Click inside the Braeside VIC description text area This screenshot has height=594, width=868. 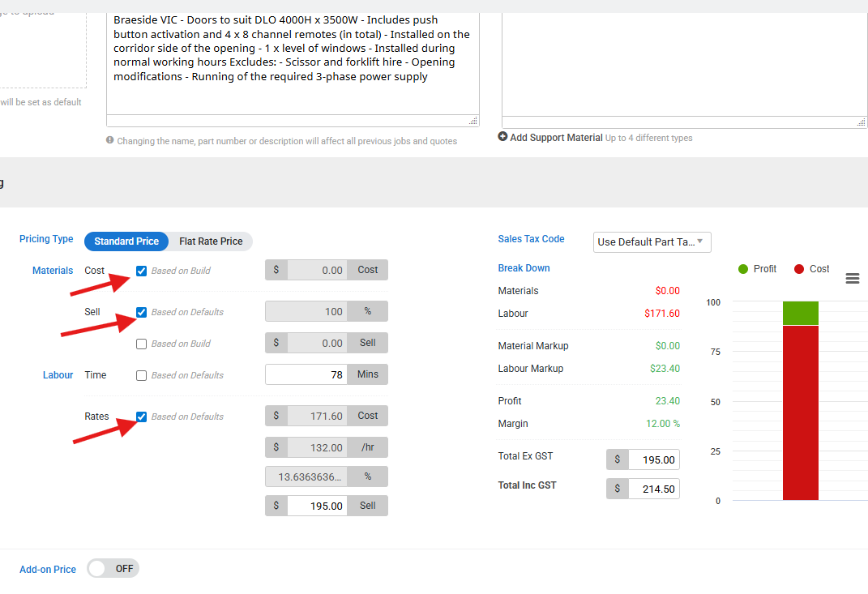click(x=293, y=64)
